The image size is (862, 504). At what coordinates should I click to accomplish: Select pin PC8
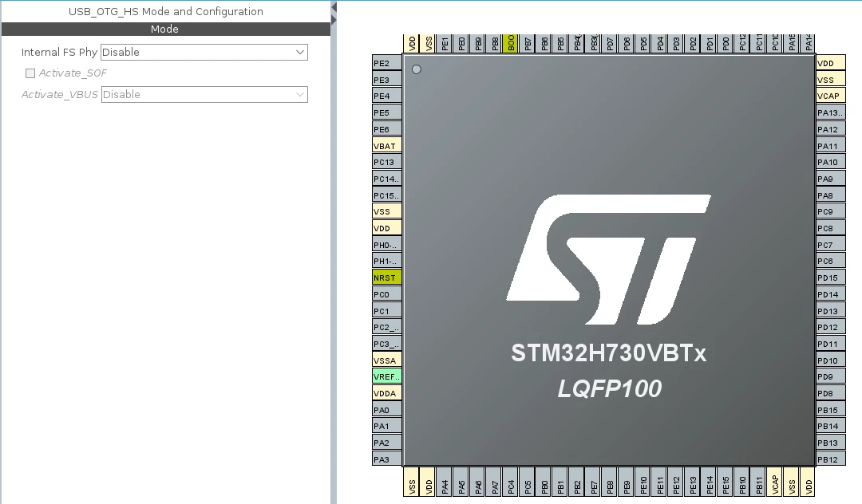831,228
